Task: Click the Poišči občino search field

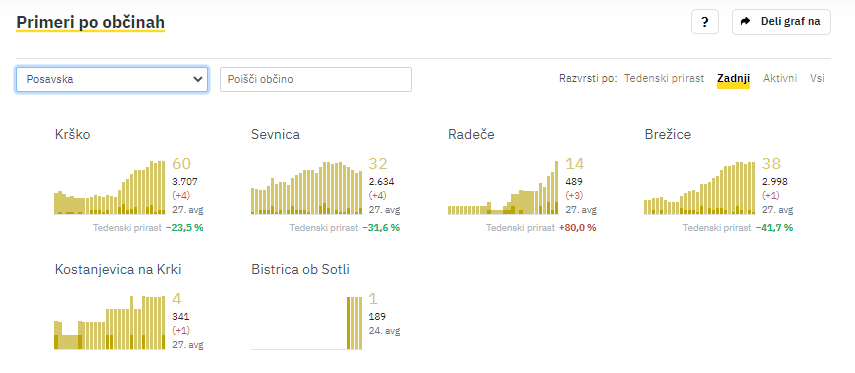Action: [x=316, y=79]
